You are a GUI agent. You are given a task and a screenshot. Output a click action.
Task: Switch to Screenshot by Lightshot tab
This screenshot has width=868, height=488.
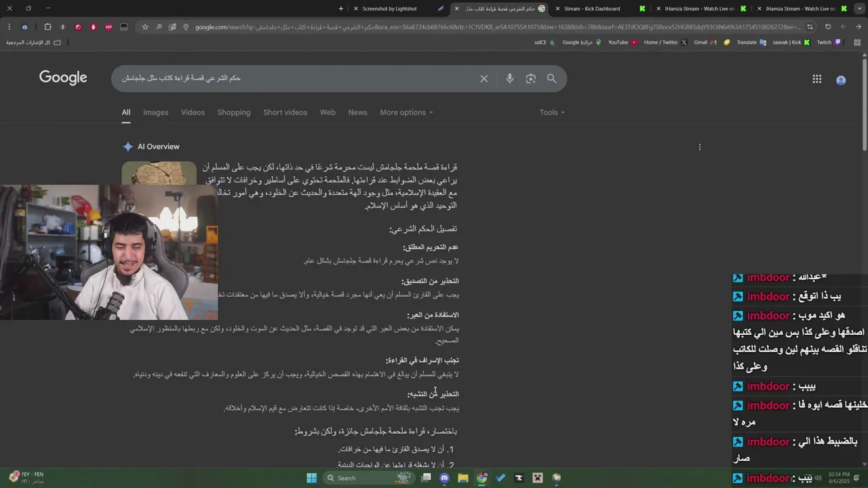click(x=398, y=9)
